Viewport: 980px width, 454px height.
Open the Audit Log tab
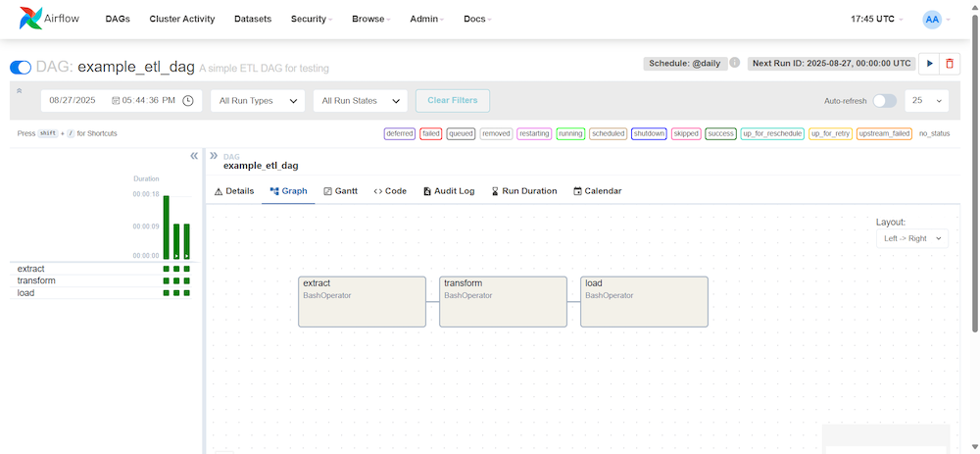[x=449, y=191]
